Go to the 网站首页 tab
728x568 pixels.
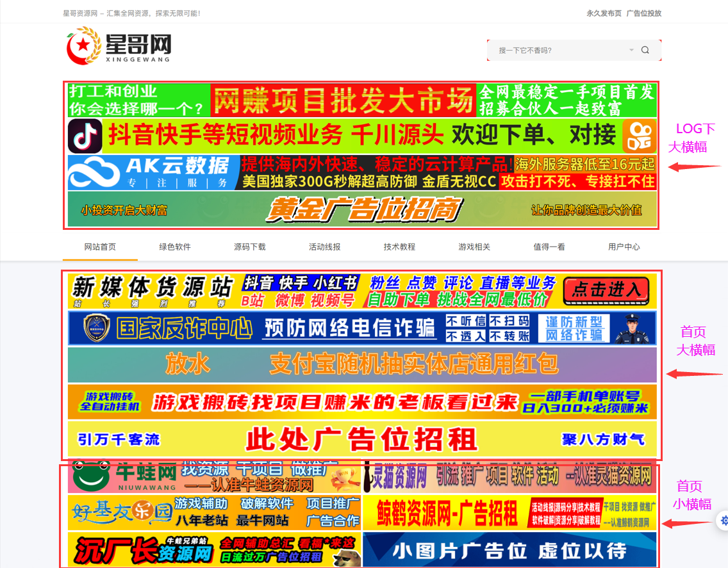pyautogui.click(x=100, y=247)
